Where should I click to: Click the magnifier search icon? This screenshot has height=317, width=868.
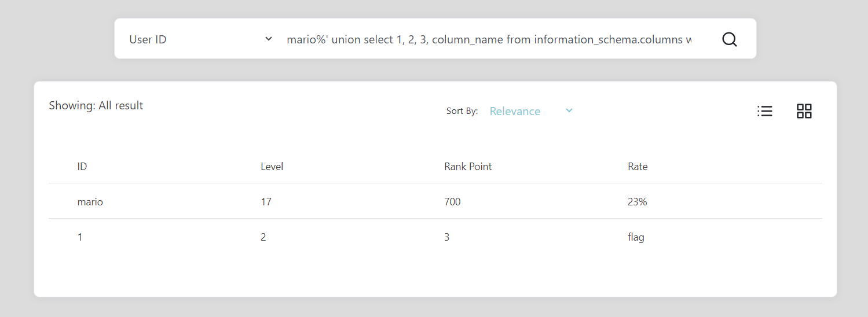coord(730,39)
